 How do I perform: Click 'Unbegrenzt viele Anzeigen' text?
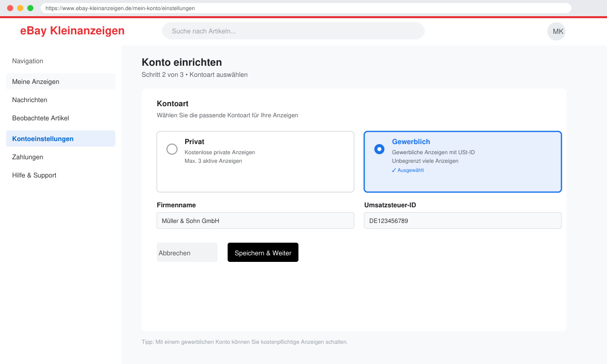click(x=425, y=161)
